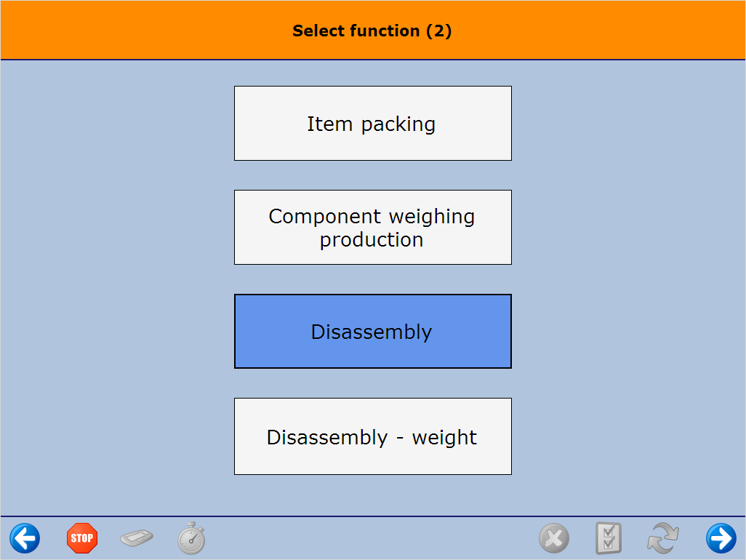Go forward with the blue right arrow
This screenshot has width=746, height=560.
point(721,539)
